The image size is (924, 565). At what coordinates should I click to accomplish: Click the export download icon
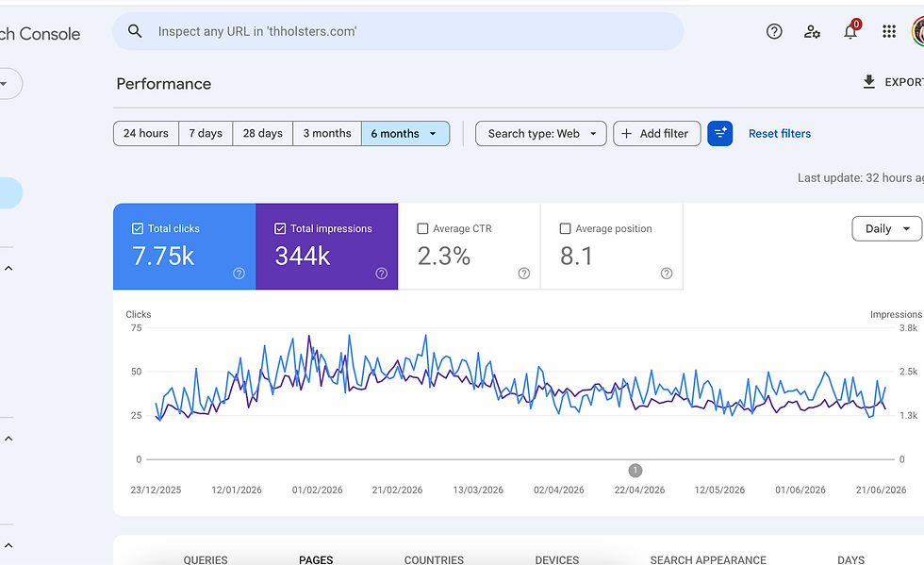pyautogui.click(x=868, y=82)
